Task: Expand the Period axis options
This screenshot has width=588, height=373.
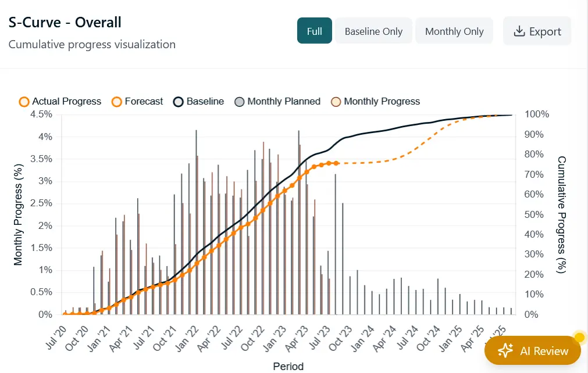Action: (288, 367)
